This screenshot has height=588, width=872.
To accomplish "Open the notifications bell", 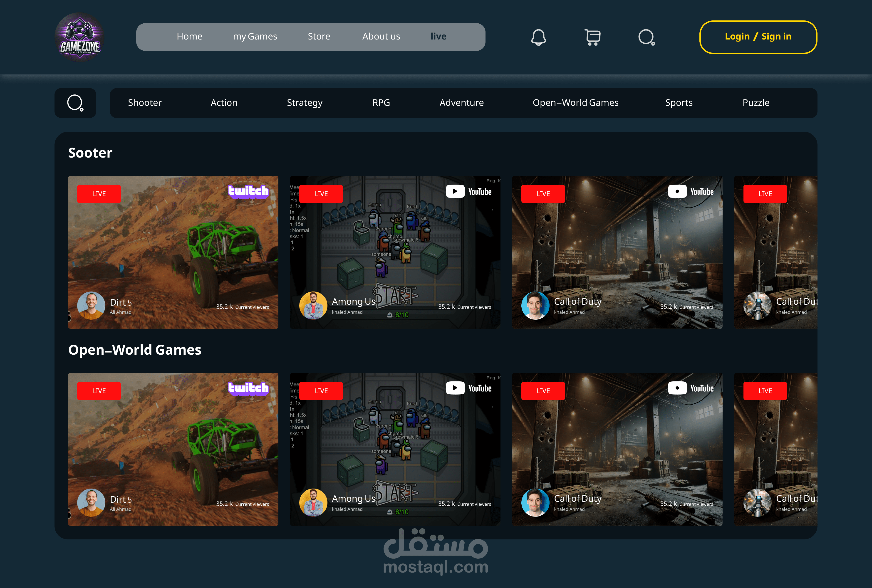I will pos(538,37).
